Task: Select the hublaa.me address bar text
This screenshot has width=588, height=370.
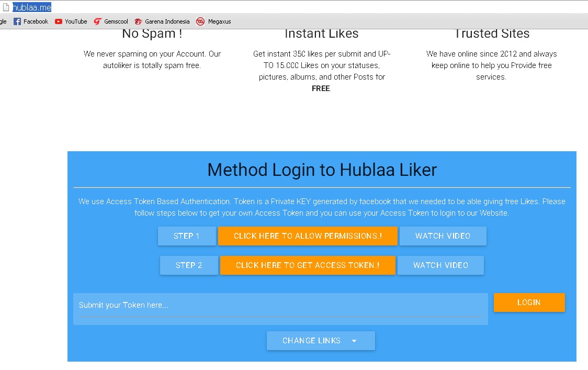Action: tap(32, 7)
